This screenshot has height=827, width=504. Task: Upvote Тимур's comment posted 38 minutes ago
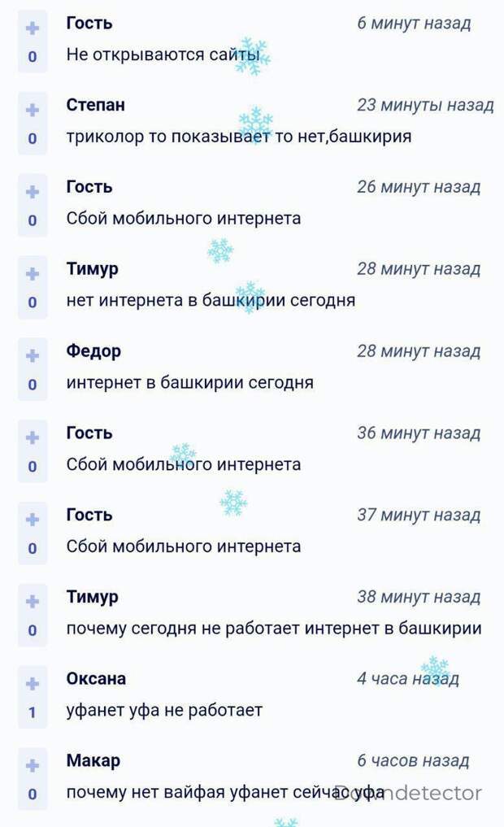[x=33, y=602]
